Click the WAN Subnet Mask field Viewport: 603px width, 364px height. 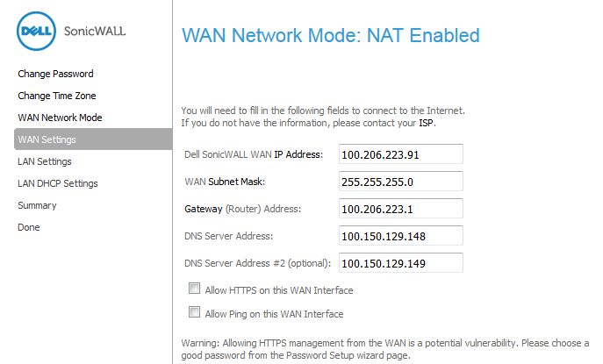(x=401, y=182)
